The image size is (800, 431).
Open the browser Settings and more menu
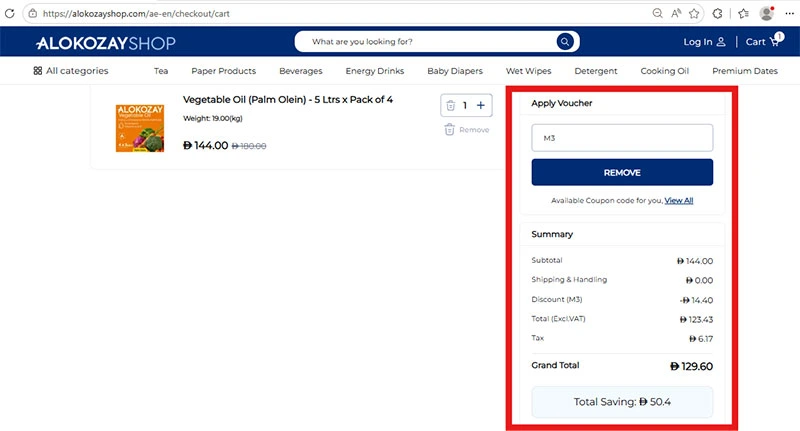coord(789,14)
